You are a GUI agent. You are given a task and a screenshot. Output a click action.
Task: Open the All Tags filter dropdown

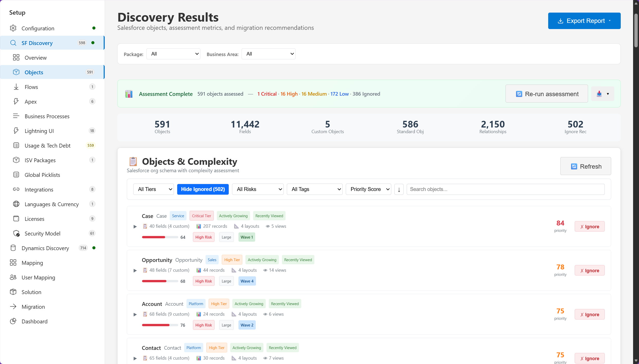(x=315, y=189)
